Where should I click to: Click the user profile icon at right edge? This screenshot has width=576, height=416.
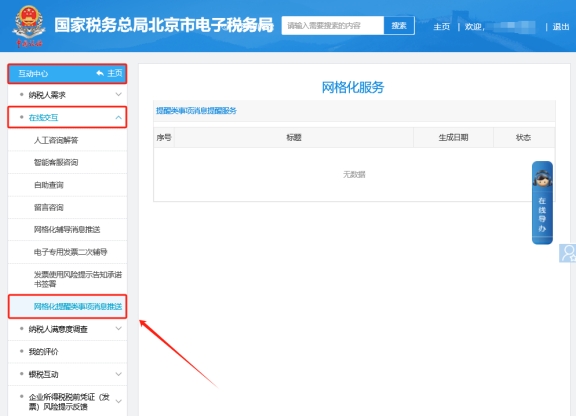click(x=568, y=253)
